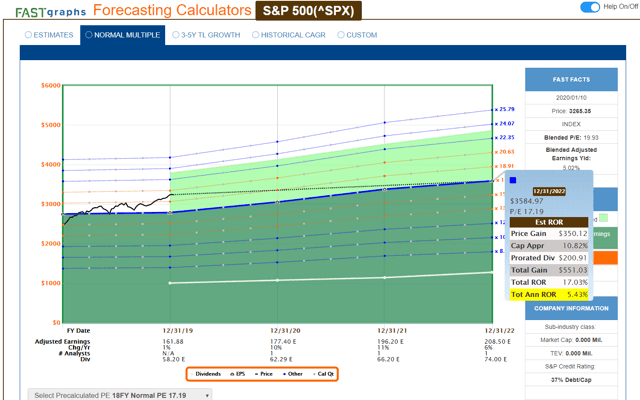Click the FY Date row label

coord(78,331)
